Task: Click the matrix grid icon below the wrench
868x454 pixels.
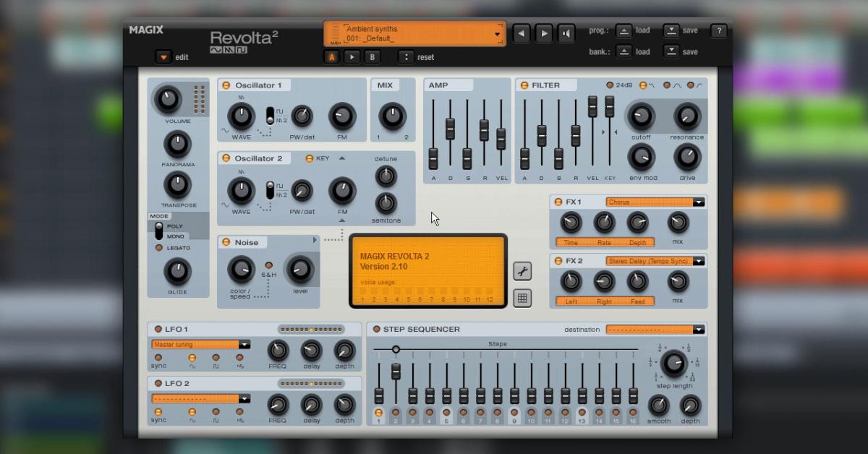Action: click(522, 297)
